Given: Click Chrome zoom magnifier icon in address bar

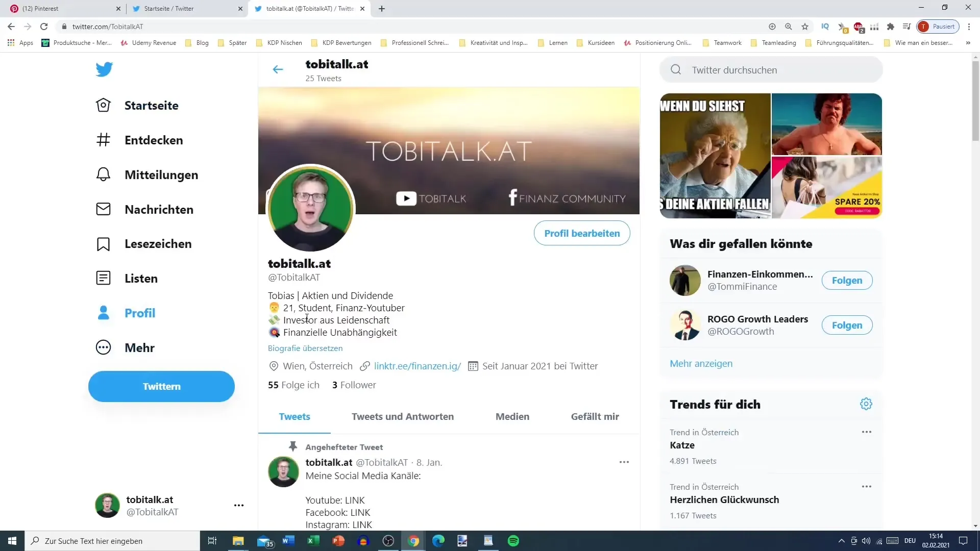Looking at the screenshot, I should tap(789, 27).
